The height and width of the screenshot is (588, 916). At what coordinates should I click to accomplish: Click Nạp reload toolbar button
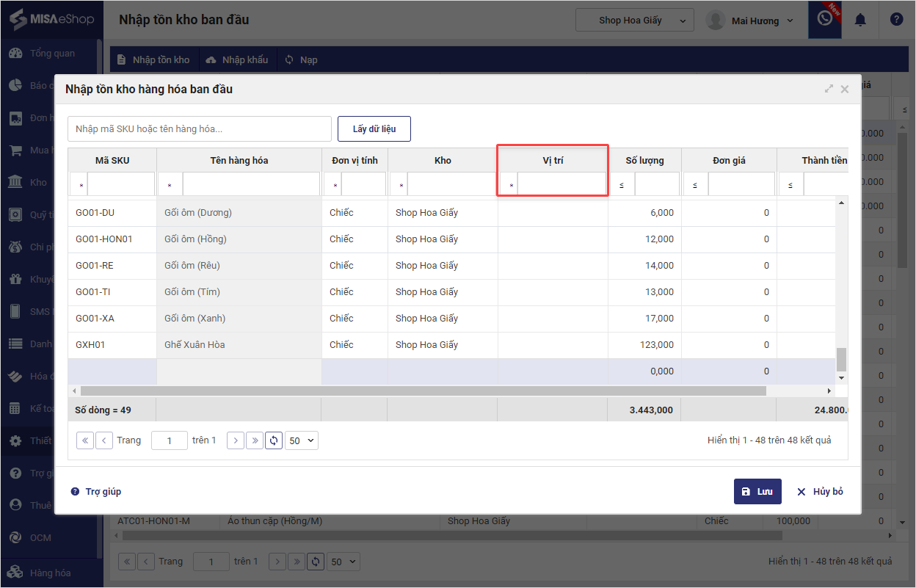[x=301, y=59]
